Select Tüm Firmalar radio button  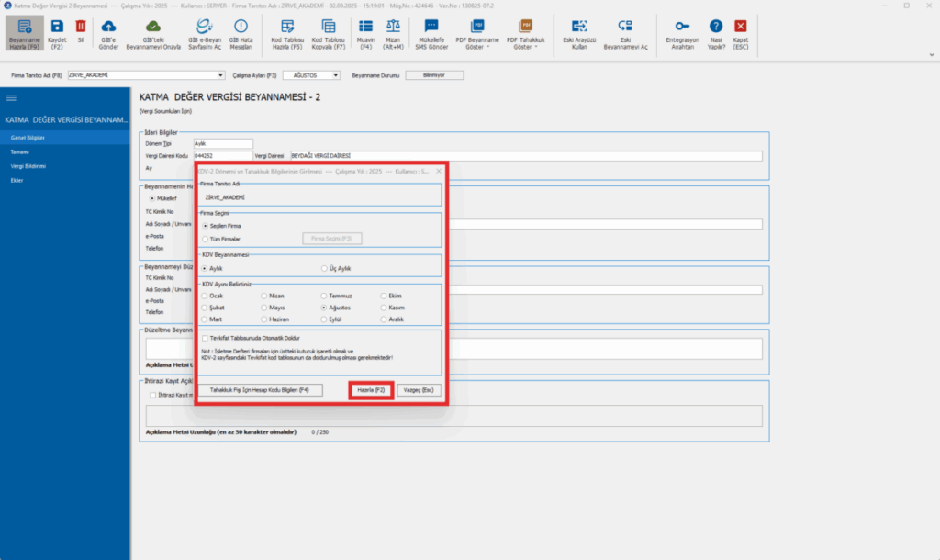205,239
